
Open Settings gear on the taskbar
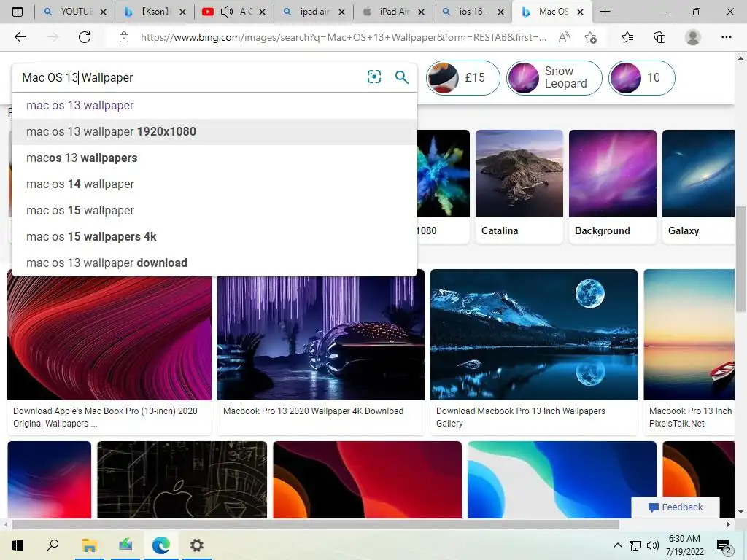[196, 545]
